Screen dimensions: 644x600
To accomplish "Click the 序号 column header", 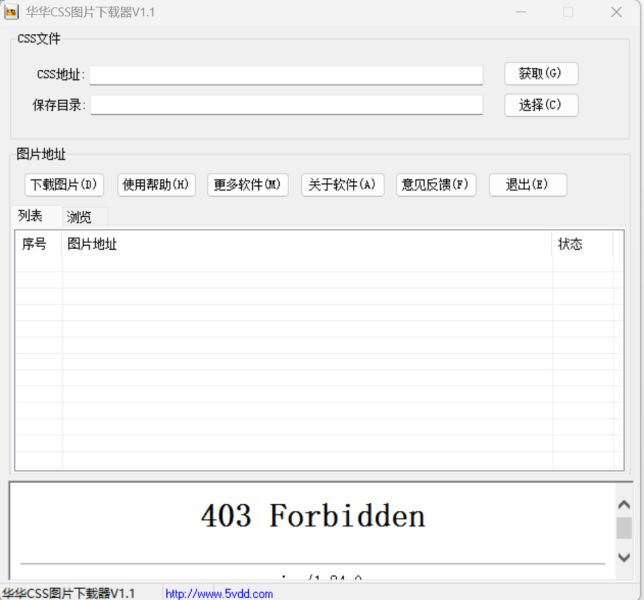I will [36, 244].
